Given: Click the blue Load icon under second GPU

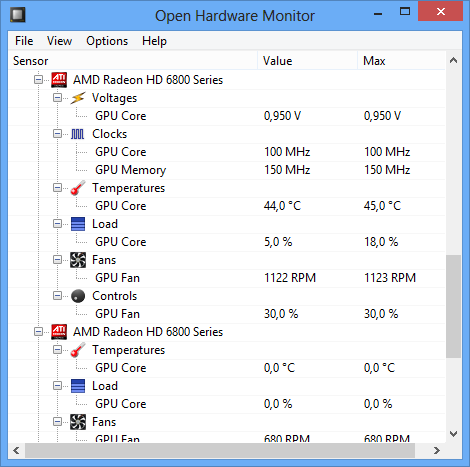Looking at the screenshot, I should click(78, 386).
